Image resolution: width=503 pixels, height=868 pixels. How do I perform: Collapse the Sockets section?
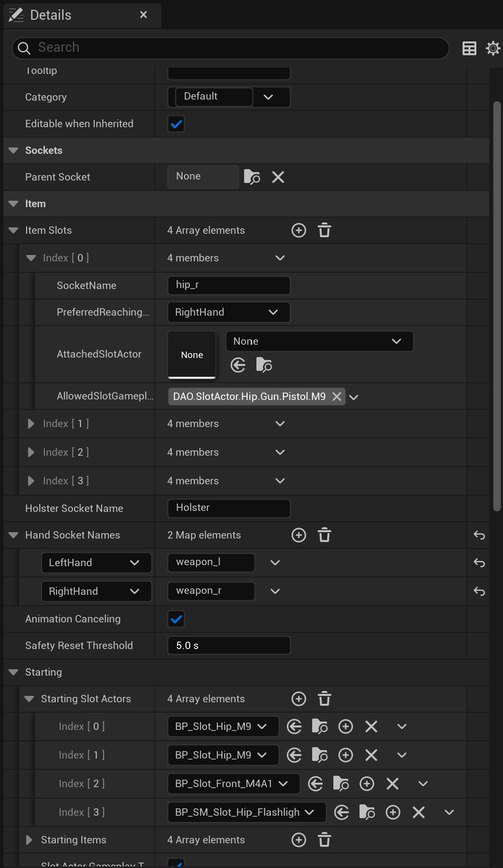coord(14,150)
